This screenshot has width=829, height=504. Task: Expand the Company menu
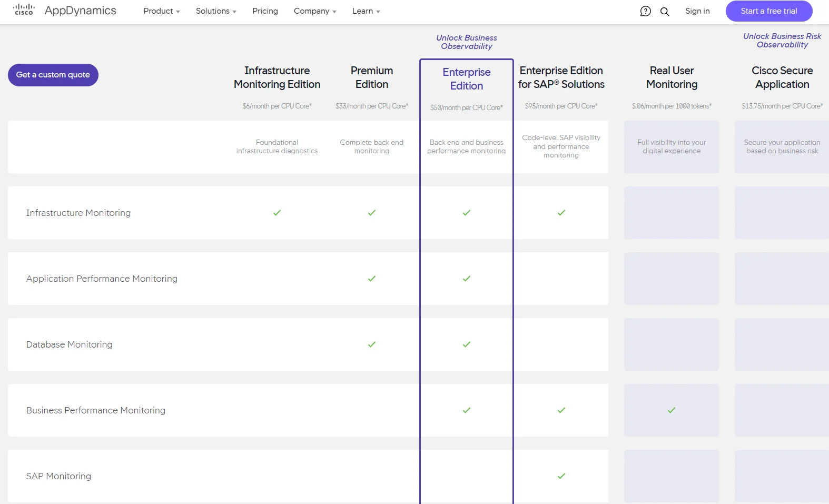(315, 11)
